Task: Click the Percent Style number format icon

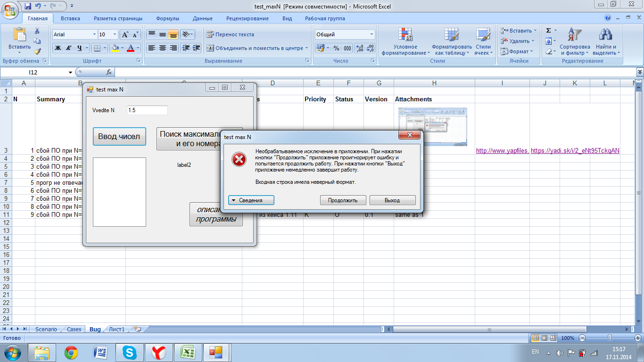Action: [x=336, y=48]
